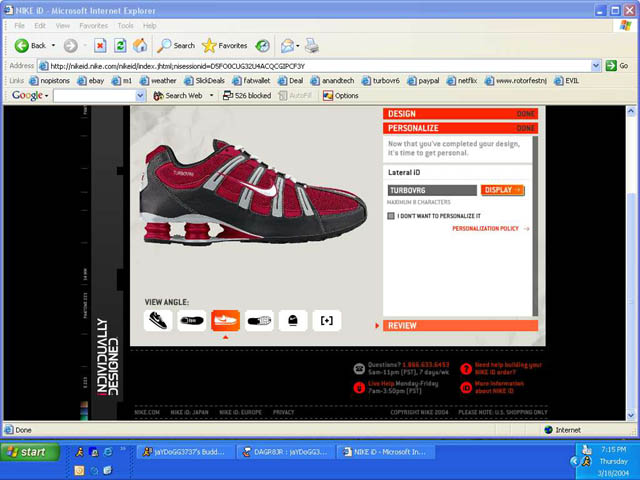Click the Google toolbar Options button
Image resolution: width=640 pixels, height=480 pixels.
point(340,96)
